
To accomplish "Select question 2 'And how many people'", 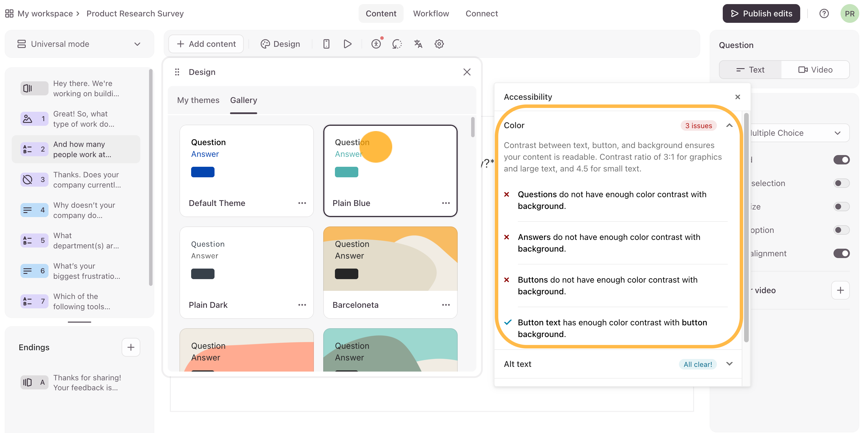I will (x=76, y=149).
